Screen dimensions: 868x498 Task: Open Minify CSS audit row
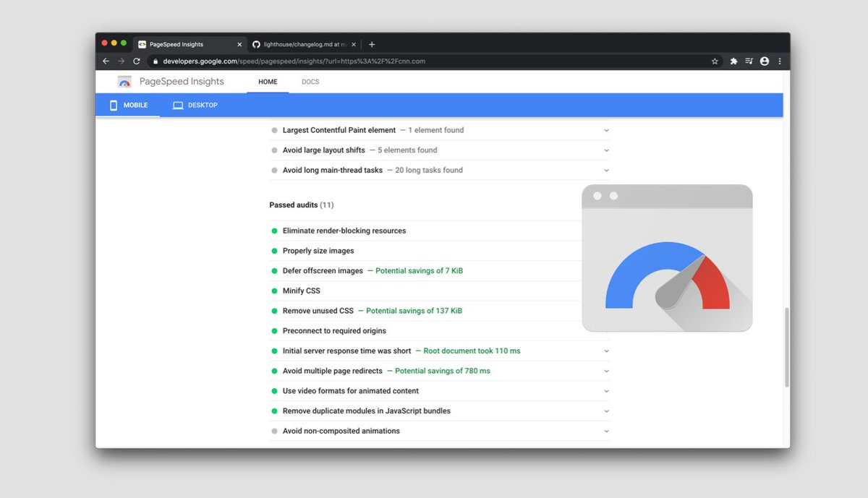[440, 291]
